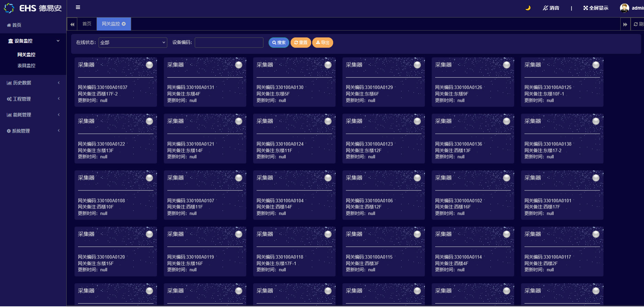Select 表具监控 in sidebar
This screenshot has width=644, height=307.
(x=26, y=66)
